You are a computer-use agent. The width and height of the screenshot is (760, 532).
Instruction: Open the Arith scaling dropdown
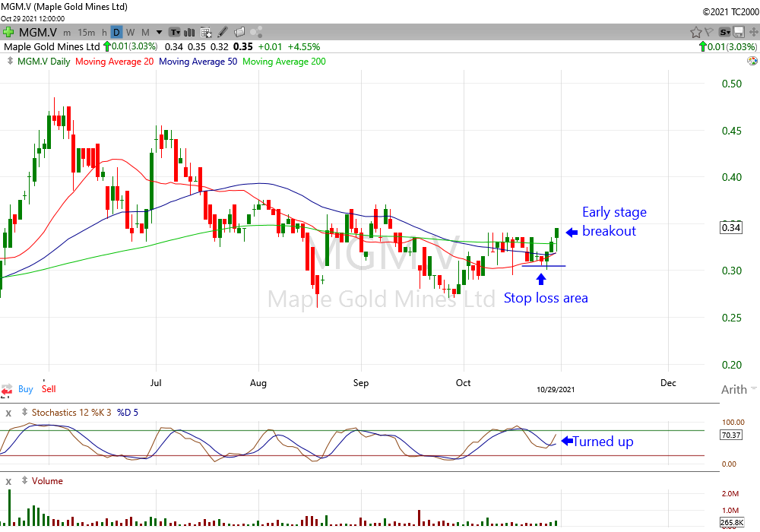739,390
